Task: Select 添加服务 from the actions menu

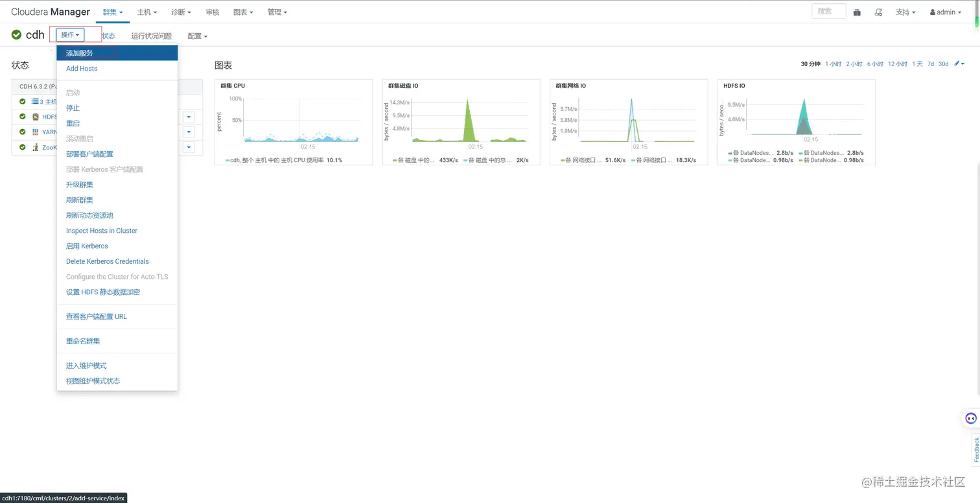Action: pyautogui.click(x=117, y=53)
